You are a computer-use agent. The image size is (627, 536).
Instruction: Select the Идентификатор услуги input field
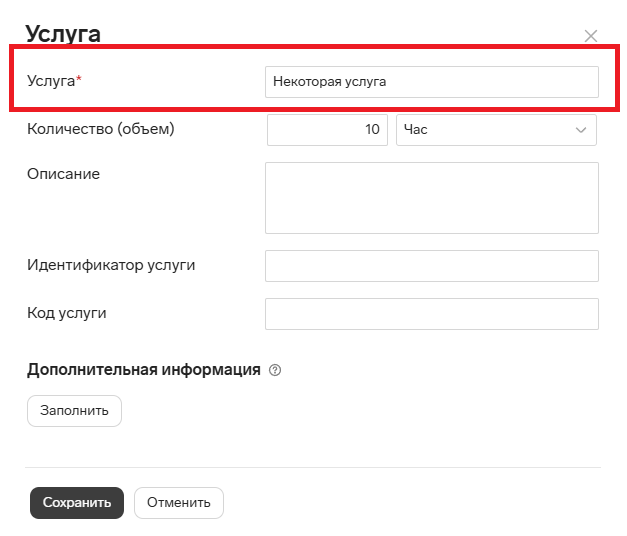coord(432,266)
